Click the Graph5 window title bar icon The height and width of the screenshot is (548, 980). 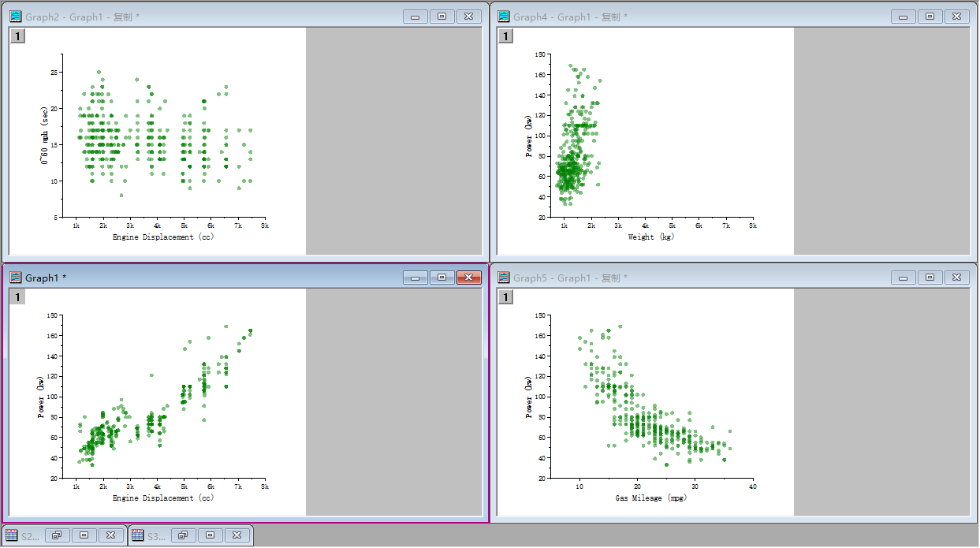click(504, 278)
